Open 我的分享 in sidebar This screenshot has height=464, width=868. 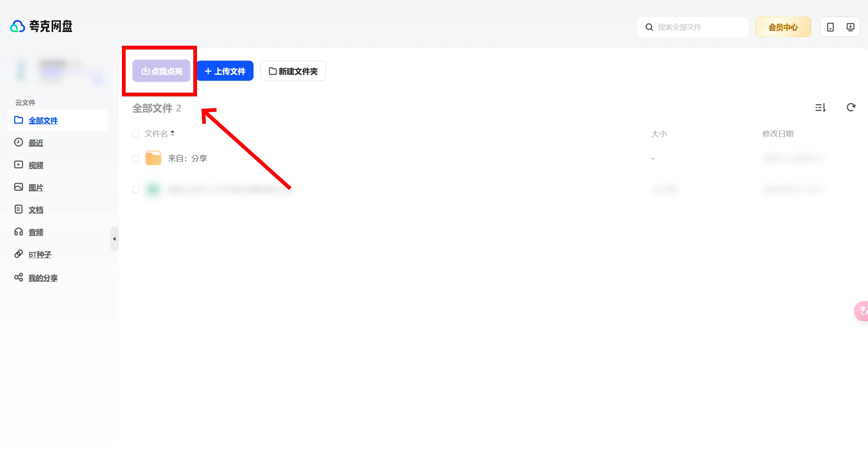pyautogui.click(x=43, y=278)
